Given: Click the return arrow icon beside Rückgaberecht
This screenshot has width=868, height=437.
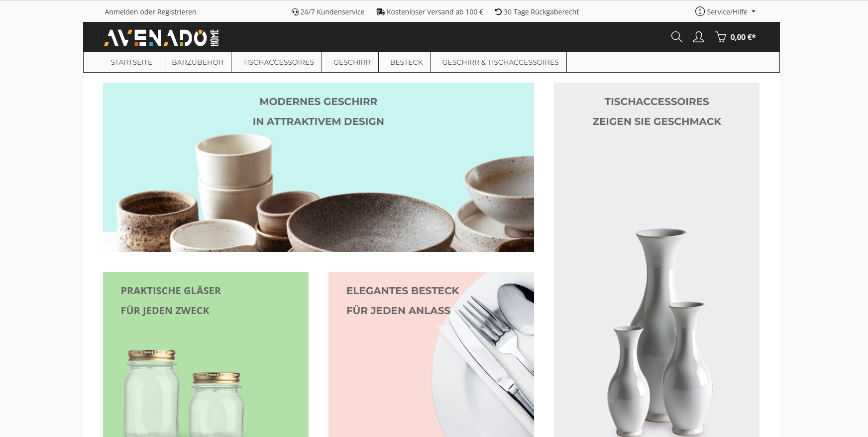Looking at the screenshot, I should click(498, 12).
